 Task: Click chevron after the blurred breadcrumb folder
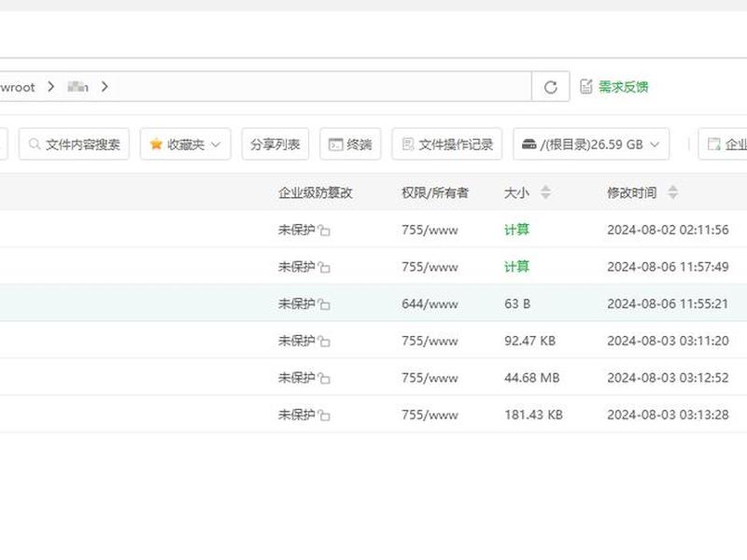tap(105, 87)
